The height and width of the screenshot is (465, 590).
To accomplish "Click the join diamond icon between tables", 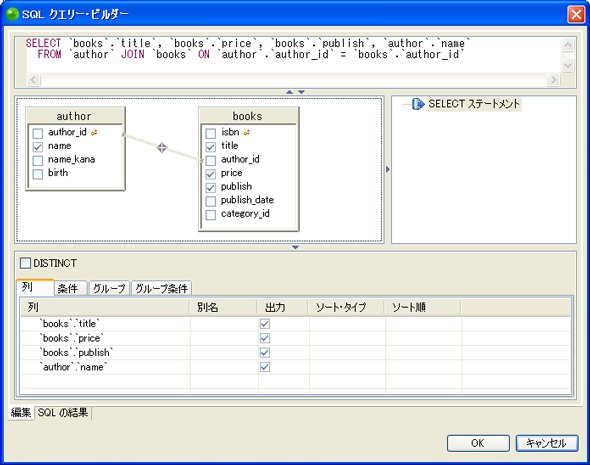I will point(162,147).
